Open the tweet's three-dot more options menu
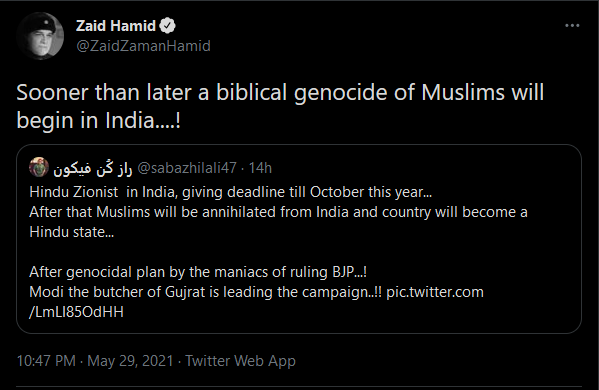Image resolution: width=599 pixels, height=390 pixels. point(572,26)
